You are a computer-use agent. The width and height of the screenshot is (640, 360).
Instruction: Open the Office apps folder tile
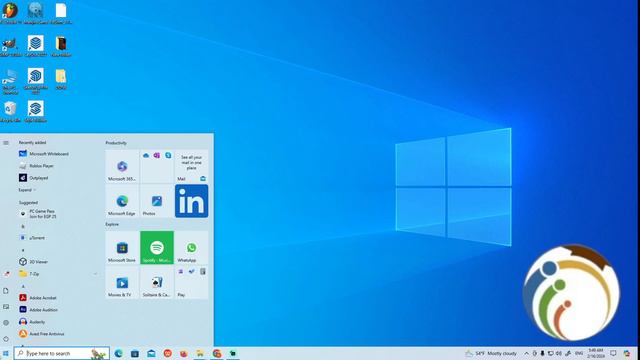[157, 167]
